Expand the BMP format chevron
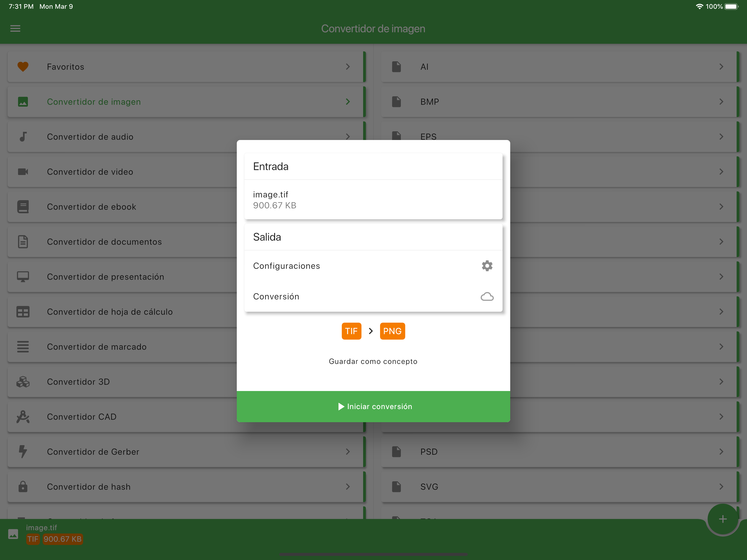747x560 pixels. click(721, 102)
